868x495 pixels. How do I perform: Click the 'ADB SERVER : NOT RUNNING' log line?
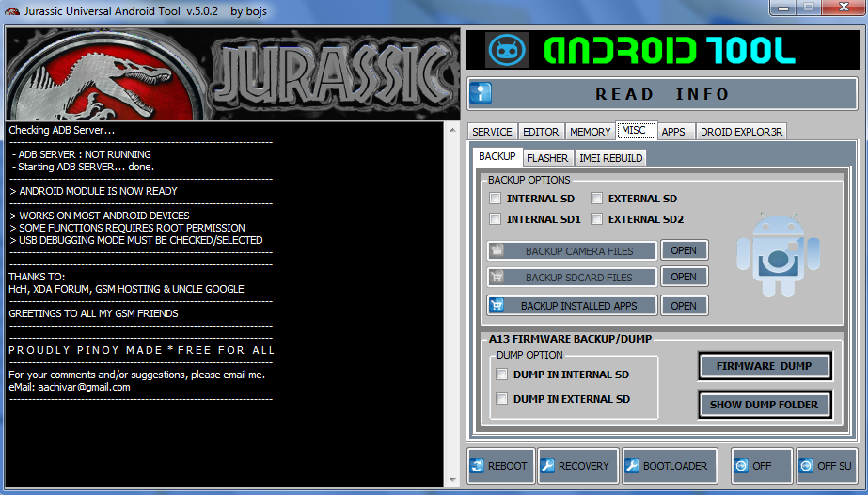click(82, 154)
